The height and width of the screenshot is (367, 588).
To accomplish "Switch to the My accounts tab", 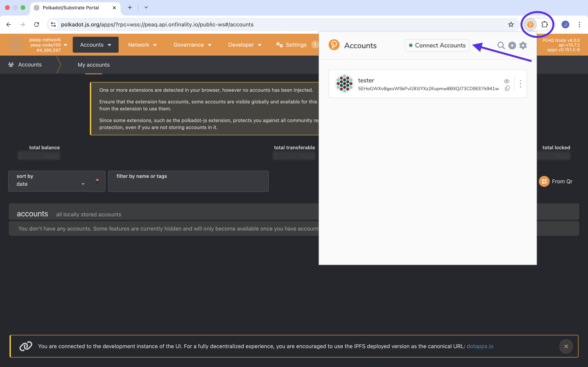I will click(94, 65).
